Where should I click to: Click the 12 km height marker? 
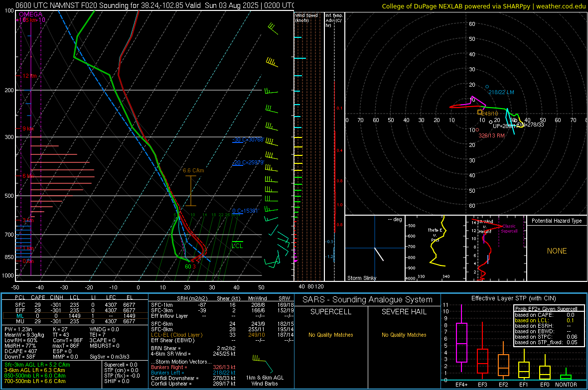click(29, 76)
